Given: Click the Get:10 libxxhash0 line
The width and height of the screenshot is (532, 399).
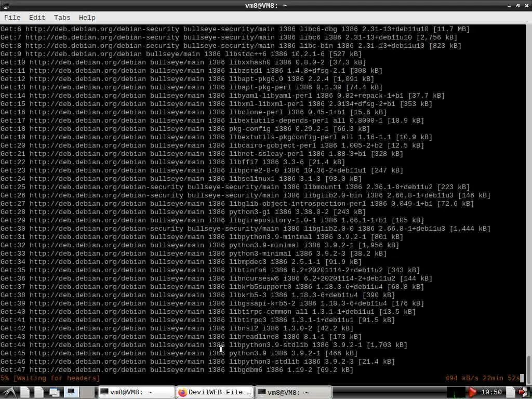Looking at the screenshot, I should point(183,62).
